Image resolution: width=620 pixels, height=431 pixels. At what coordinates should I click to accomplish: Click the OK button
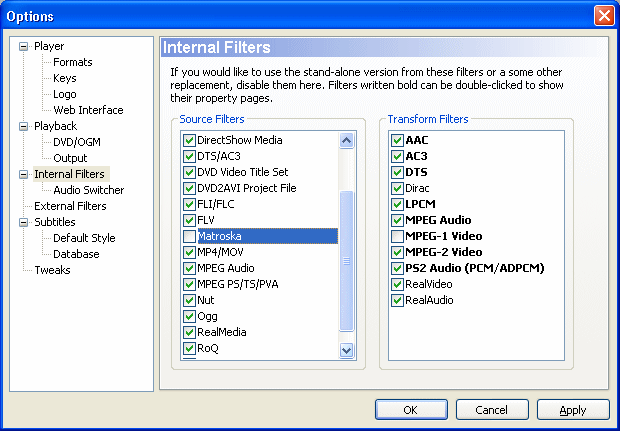411,410
